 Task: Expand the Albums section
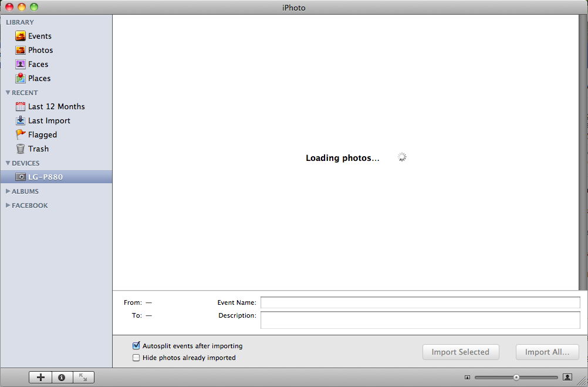(8, 191)
